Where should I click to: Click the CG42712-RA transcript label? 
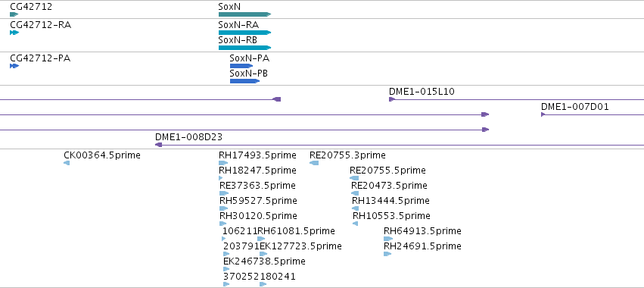pos(40,25)
